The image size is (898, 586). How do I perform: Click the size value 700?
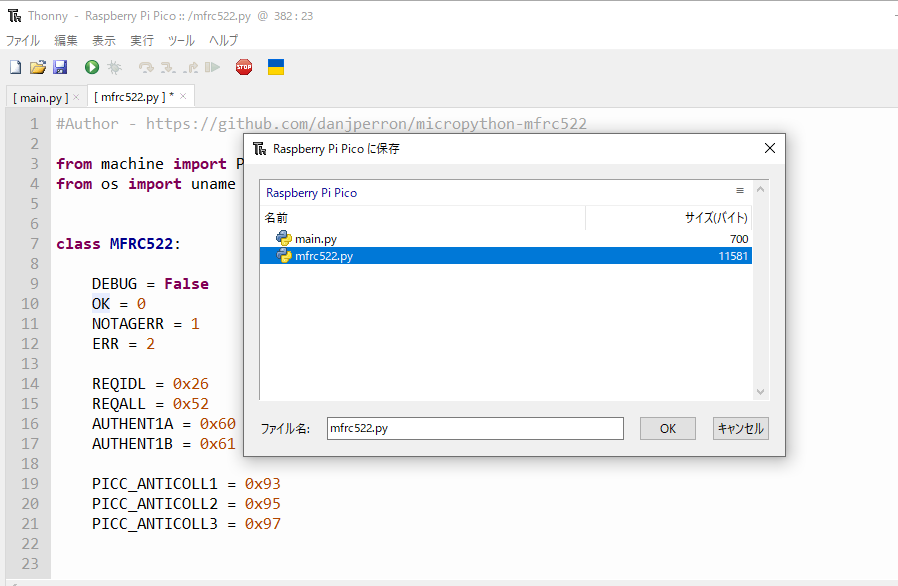pyautogui.click(x=739, y=239)
